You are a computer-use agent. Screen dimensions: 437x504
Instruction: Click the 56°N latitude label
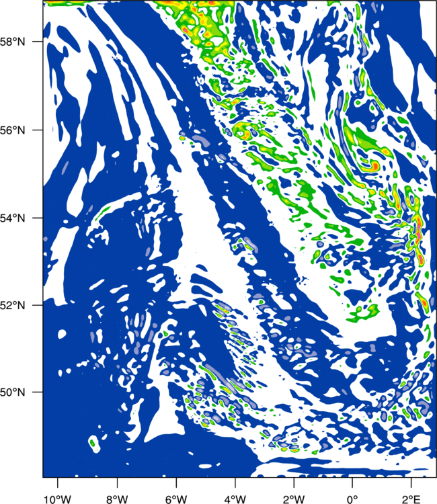(13, 130)
